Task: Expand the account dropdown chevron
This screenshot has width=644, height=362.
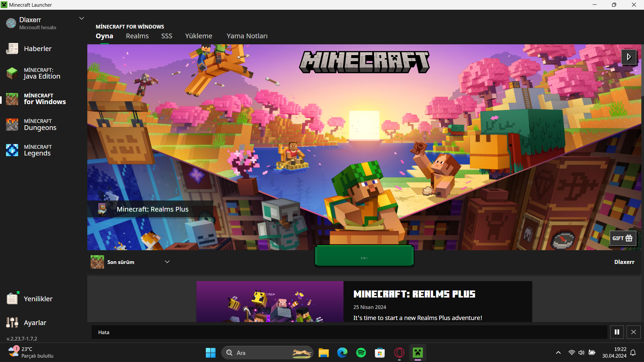Action: [81, 18]
